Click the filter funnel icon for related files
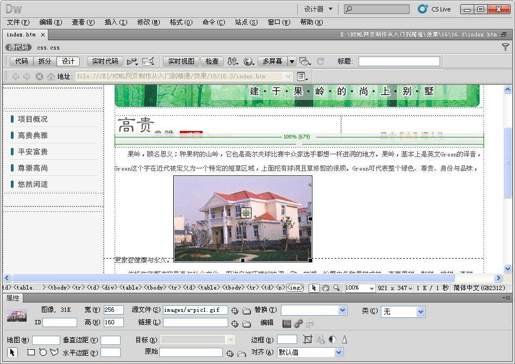This screenshot has height=364, width=515. click(505, 47)
